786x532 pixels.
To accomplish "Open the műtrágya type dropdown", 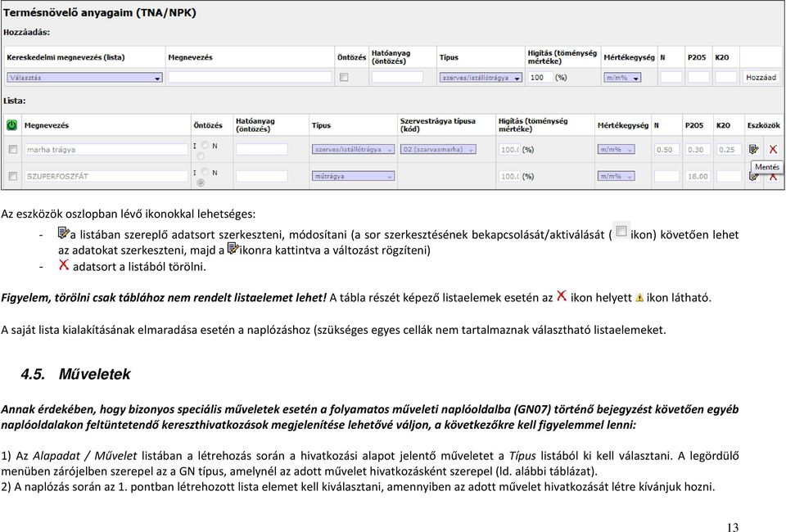I will 353,176.
